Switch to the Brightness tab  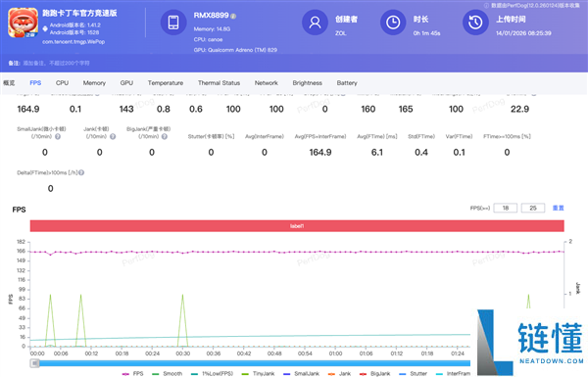tap(308, 83)
